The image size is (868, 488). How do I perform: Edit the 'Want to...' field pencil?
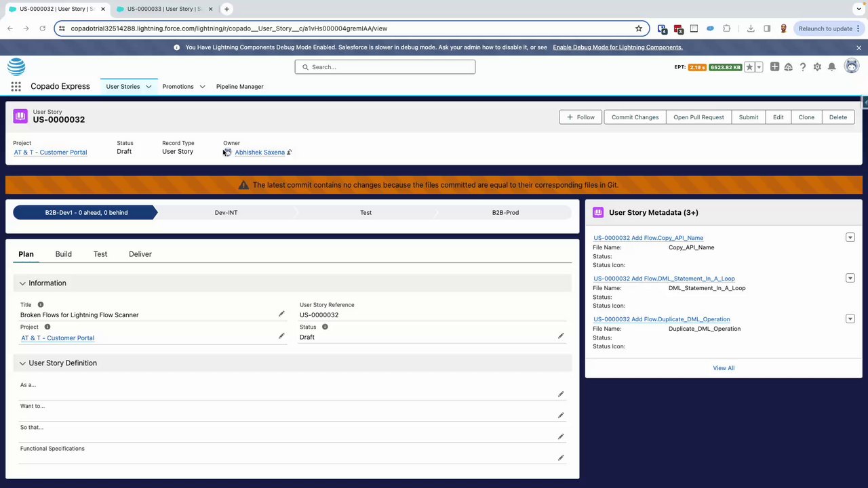(x=561, y=415)
